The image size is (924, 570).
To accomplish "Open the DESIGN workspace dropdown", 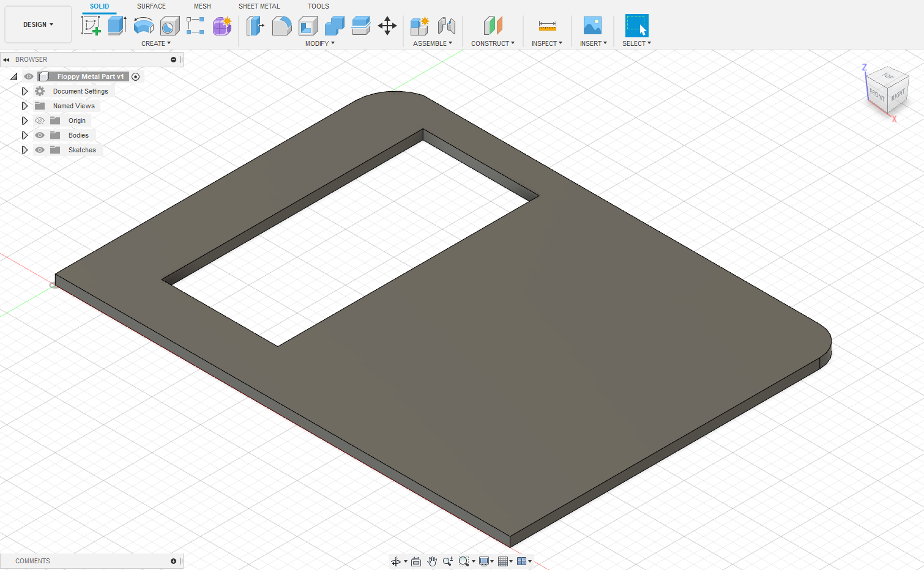I will 38,24.
